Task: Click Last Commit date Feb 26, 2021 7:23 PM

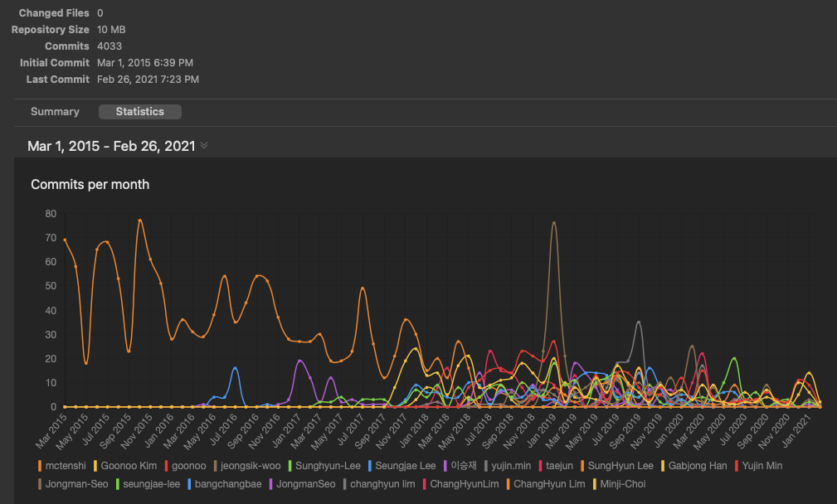Action: click(148, 80)
